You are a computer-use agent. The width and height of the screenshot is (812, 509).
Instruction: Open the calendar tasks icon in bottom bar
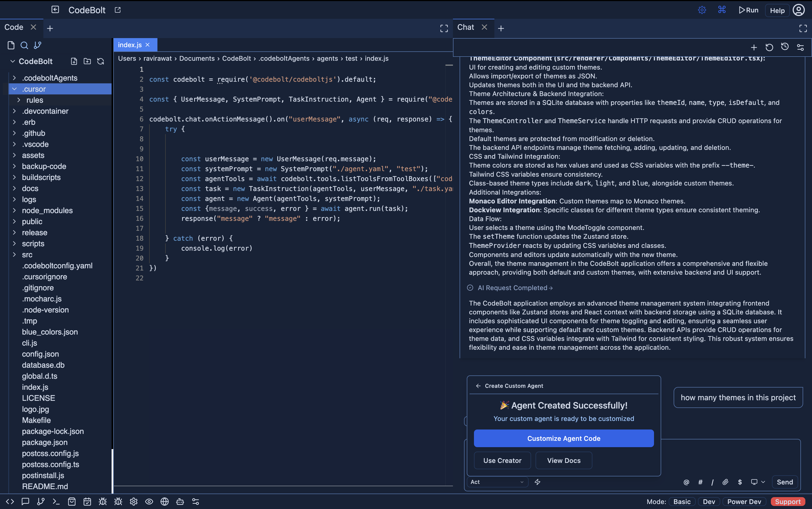(x=87, y=502)
